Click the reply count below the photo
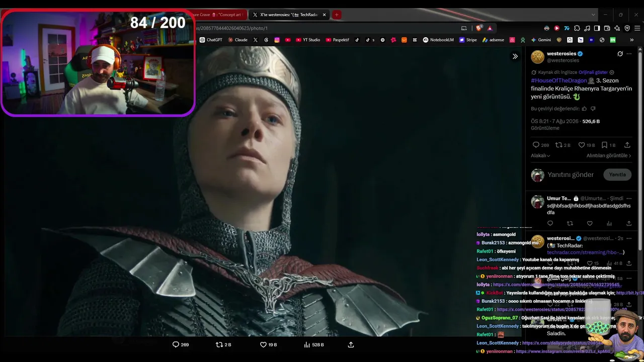The image size is (644, 362). (181, 344)
